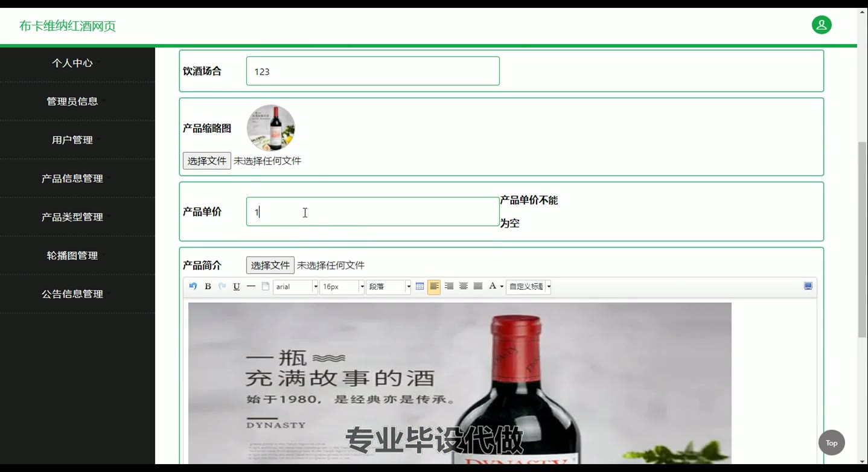Open the user profile avatar icon
Viewport: 868px width, 472px height.
(822, 25)
